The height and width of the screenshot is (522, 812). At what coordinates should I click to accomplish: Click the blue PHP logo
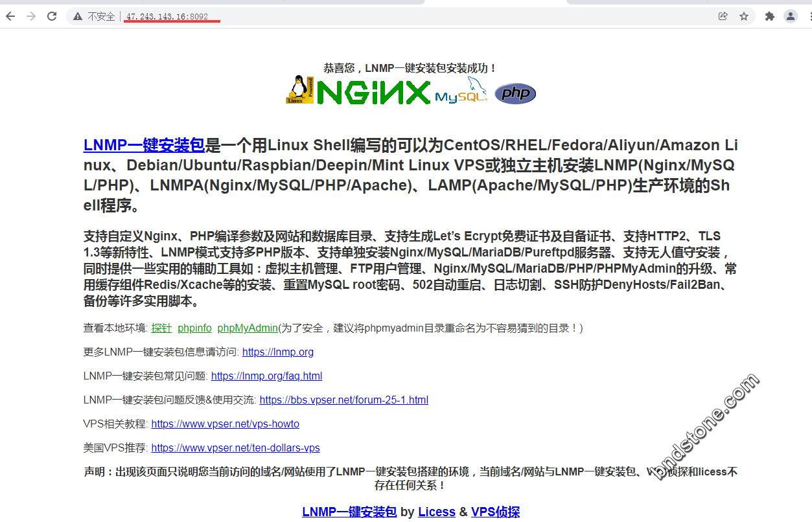pyautogui.click(x=515, y=93)
